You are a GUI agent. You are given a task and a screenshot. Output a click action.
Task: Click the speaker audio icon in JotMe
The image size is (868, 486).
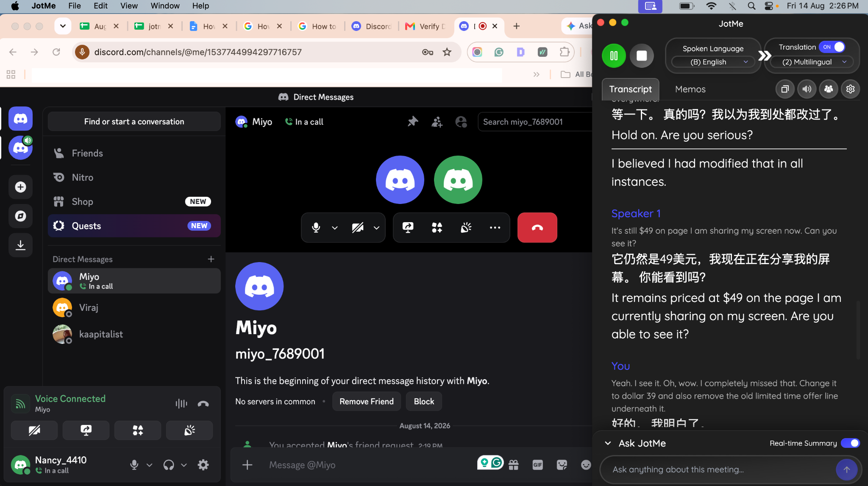(807, 89)
